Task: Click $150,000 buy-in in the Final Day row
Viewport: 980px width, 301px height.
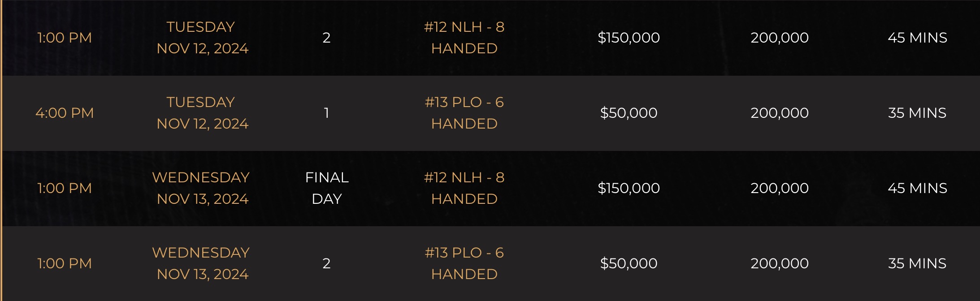Action: (x=629, y=188)
